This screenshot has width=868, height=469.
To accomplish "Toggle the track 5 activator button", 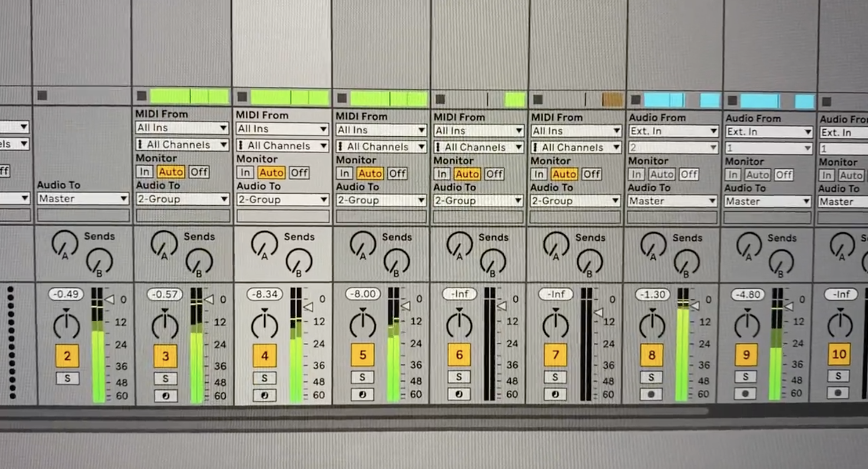I will pos(362,355).
